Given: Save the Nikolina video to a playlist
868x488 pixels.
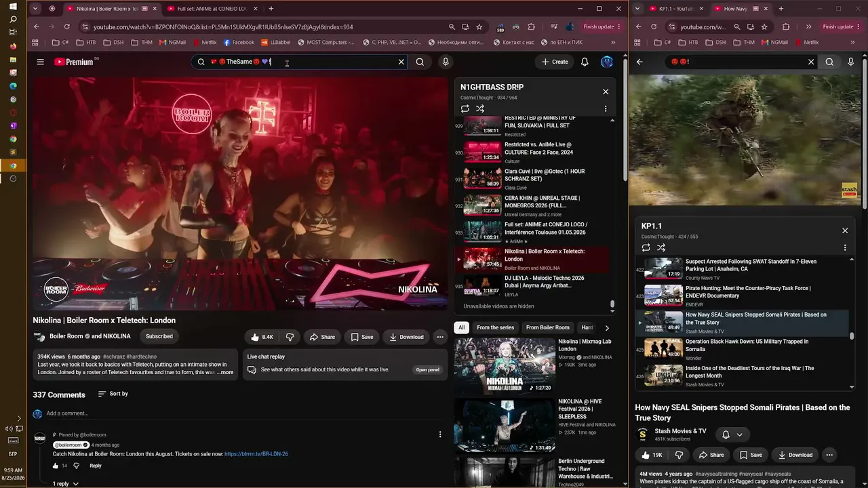Looking at the screenshot, I should 361,337.
